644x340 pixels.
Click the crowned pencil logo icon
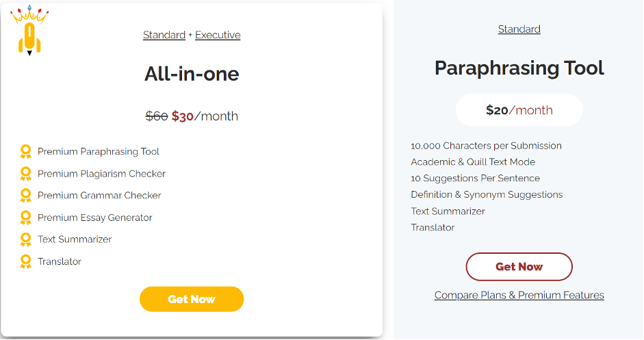tap(29, 31)
